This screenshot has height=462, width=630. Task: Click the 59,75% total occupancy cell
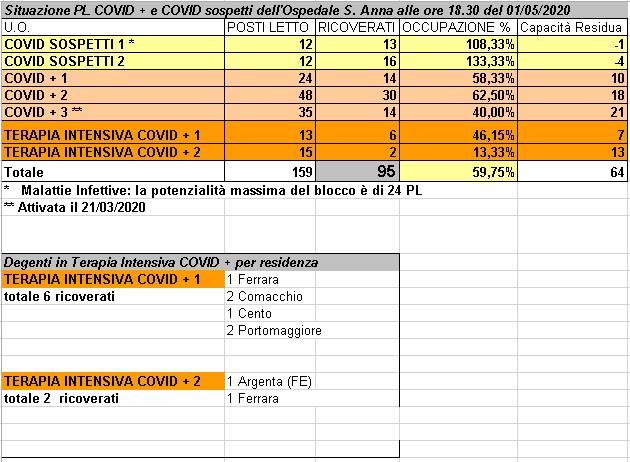[459, 172]
